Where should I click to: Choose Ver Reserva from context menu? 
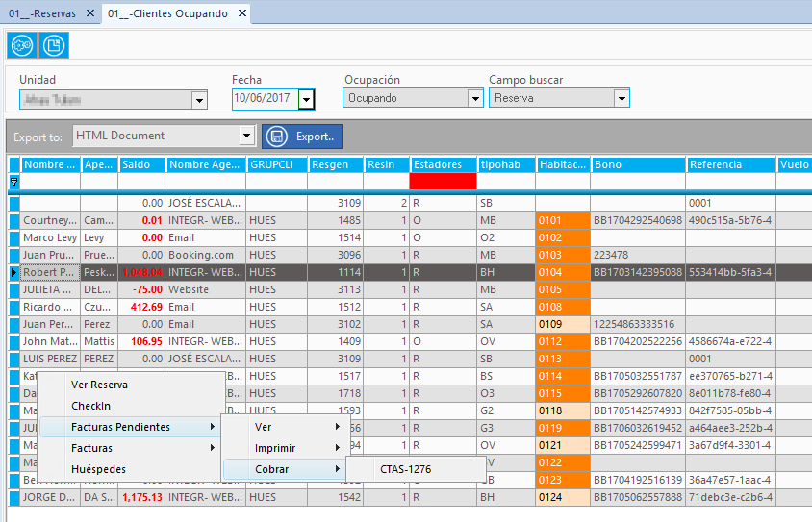[x=99, y=385]
